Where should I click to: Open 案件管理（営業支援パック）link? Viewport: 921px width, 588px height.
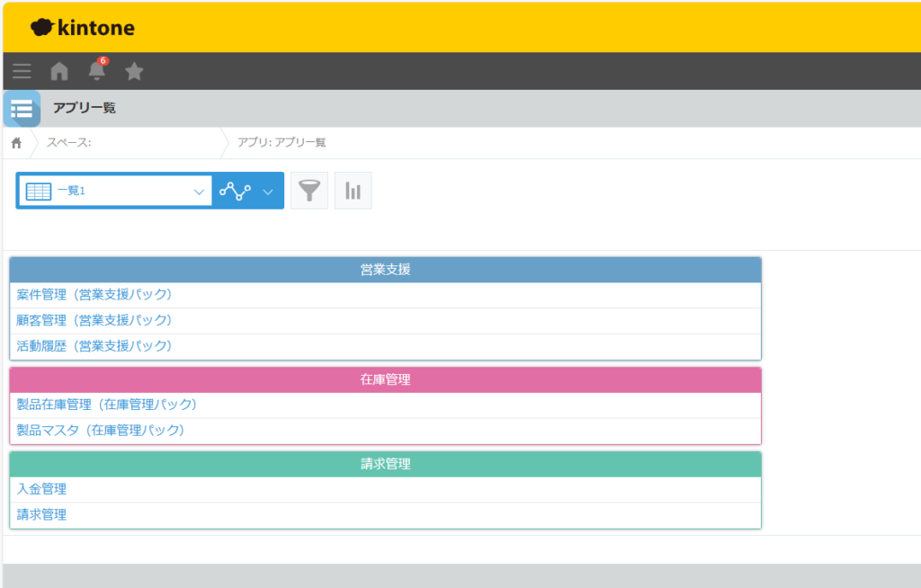click(94, 294)
